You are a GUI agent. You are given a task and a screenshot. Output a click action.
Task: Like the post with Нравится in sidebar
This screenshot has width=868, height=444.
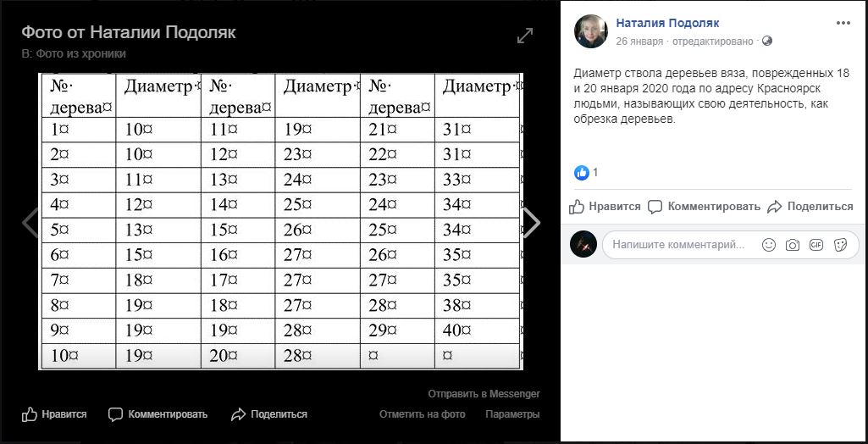[605, 207]
